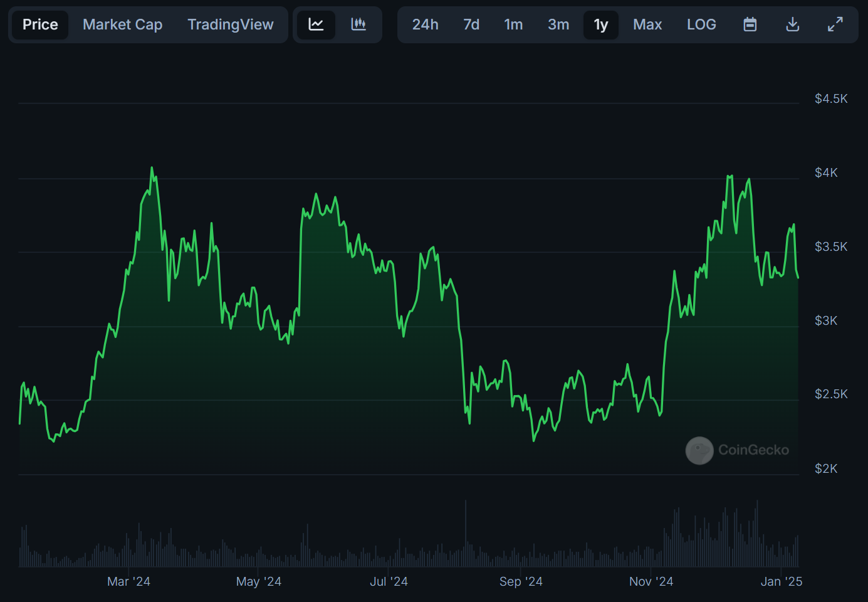Screen dimensions: 868x602
Task: Switch to the line chart view icon
Action: (x=316, y=24)
